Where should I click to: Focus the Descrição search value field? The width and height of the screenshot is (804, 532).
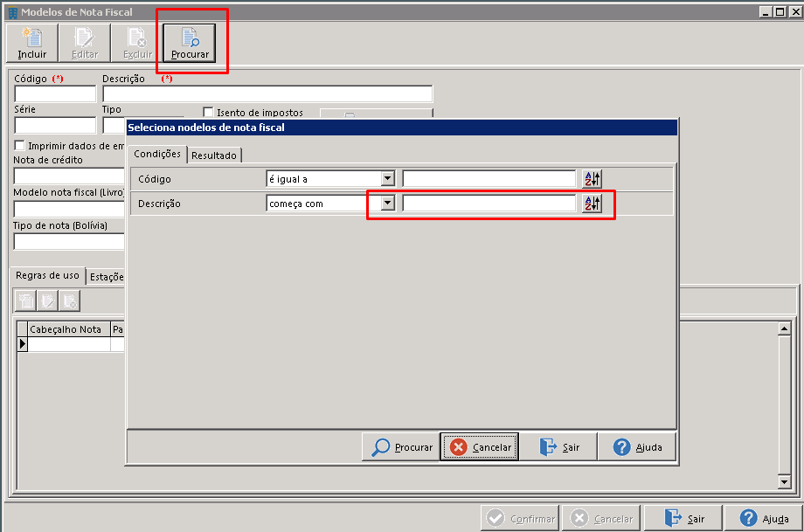pos(489,204)
